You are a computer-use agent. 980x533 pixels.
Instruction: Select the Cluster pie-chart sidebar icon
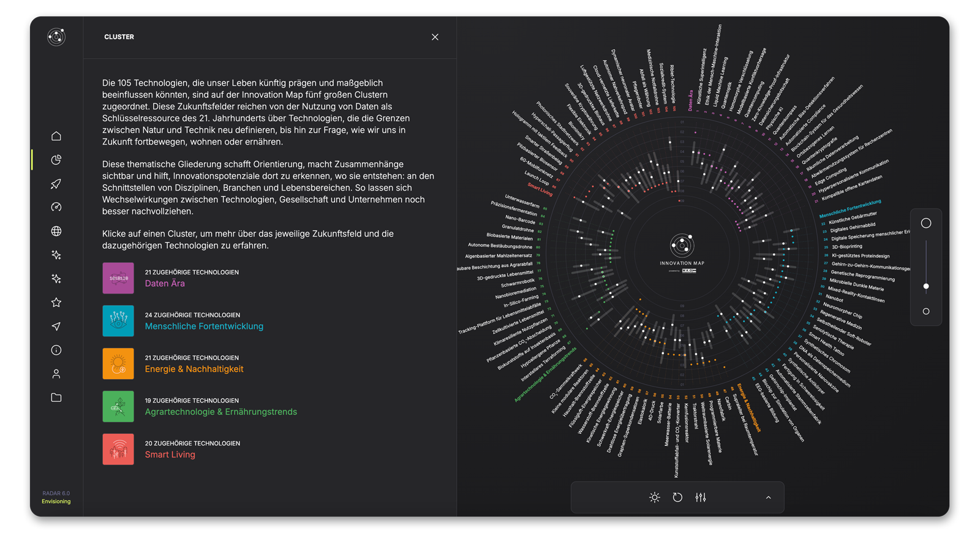coord(56,160)
